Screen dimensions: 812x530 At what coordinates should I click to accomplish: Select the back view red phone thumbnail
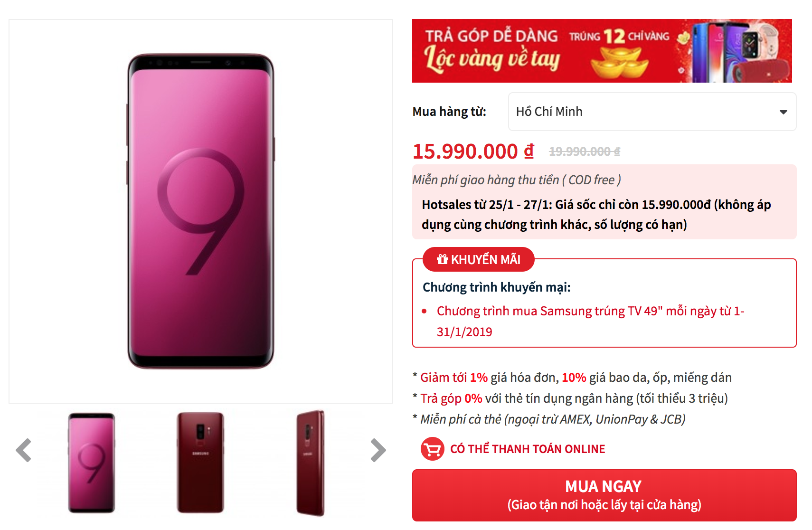coord(200,463)
